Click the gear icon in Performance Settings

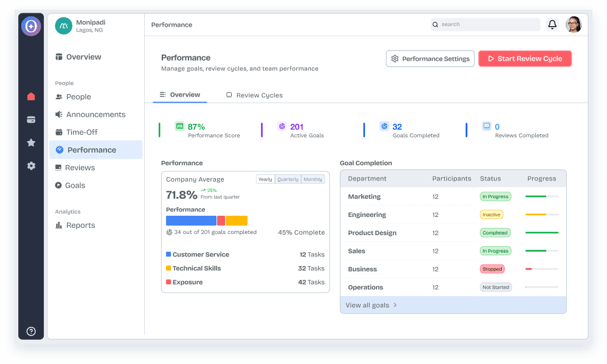tap(395, 59)
